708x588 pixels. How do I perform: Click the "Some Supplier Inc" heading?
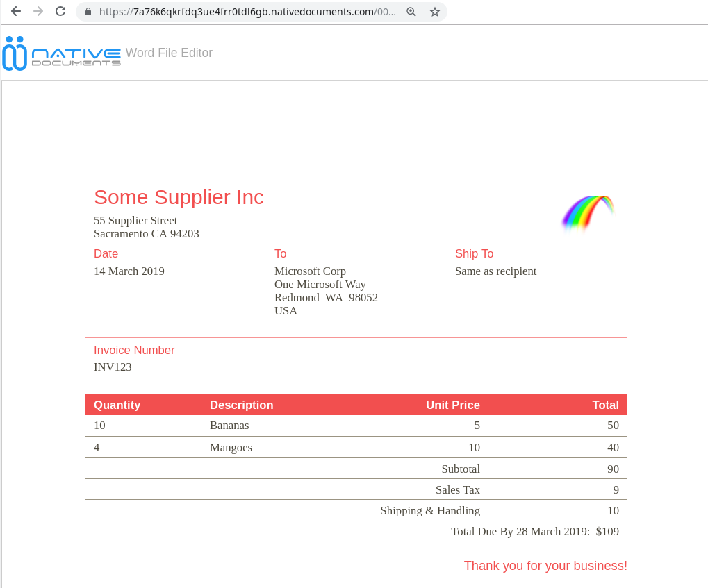(x=179, y=197)
